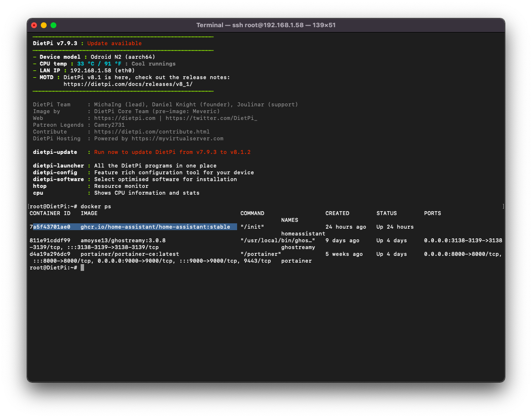Screen dimensions: 532x418
Task: Click the green full-screen window button
Action: 53,25
